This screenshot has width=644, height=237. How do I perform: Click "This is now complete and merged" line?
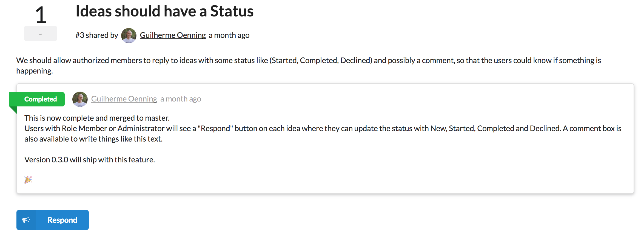(97, 118)
